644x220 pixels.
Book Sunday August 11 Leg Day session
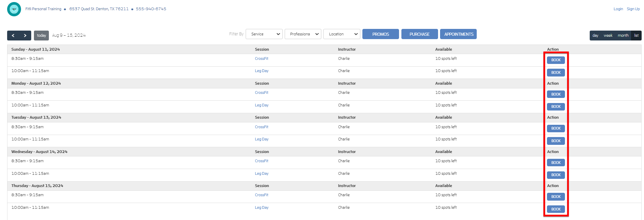(x=556, y=72)
